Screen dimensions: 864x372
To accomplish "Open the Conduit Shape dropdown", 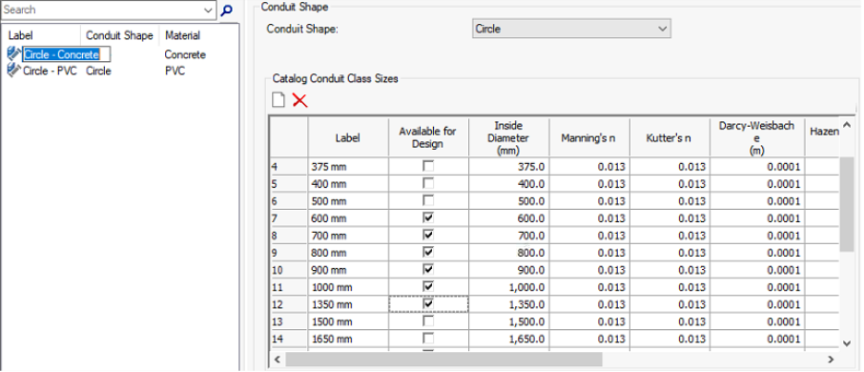I will 571,29.
